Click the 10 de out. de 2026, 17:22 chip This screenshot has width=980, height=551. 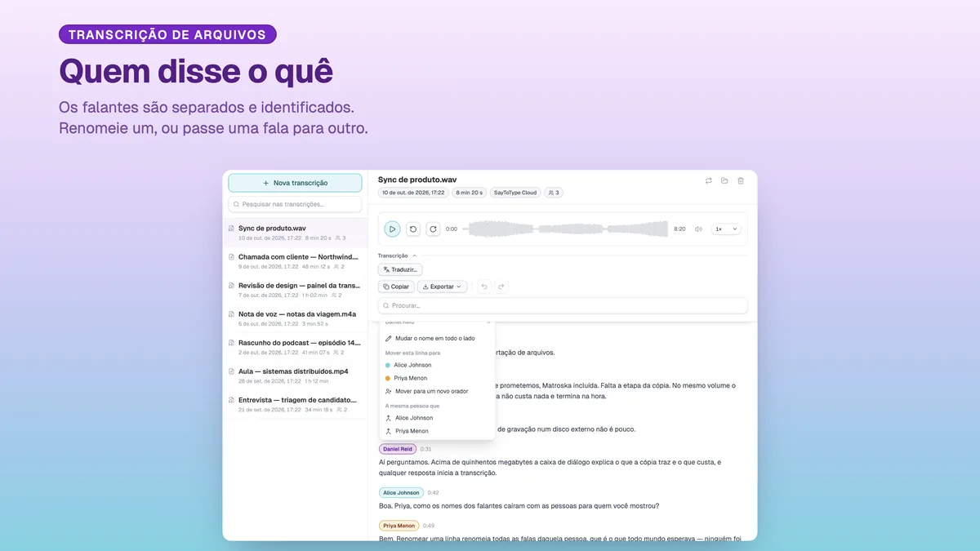[x=413, y=193]
